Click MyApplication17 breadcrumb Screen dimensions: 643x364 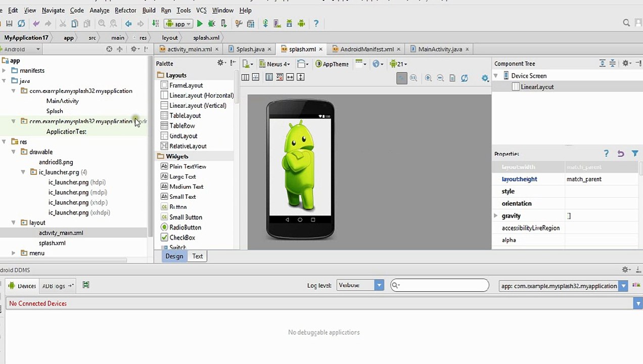pyautogui.click(x=26, y=37)
